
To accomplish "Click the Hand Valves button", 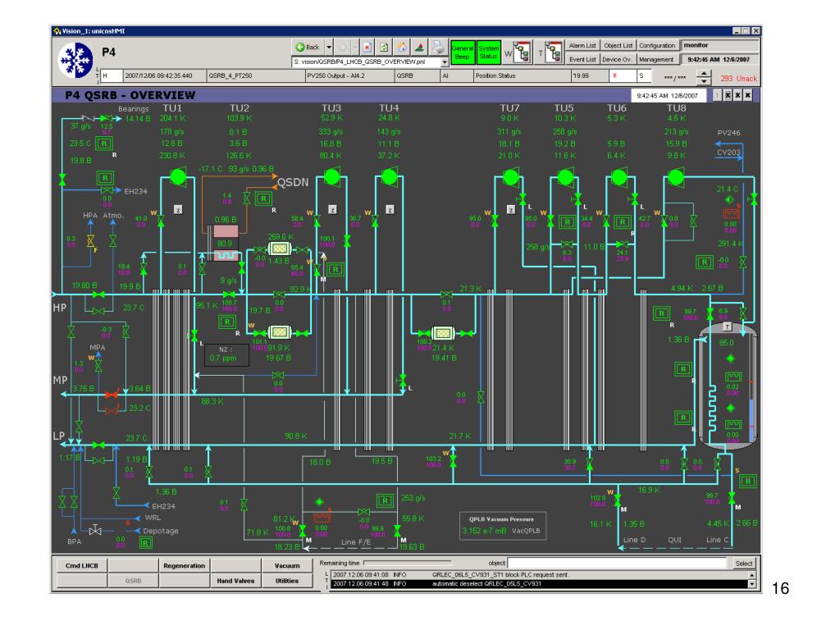I will (235, 581).
